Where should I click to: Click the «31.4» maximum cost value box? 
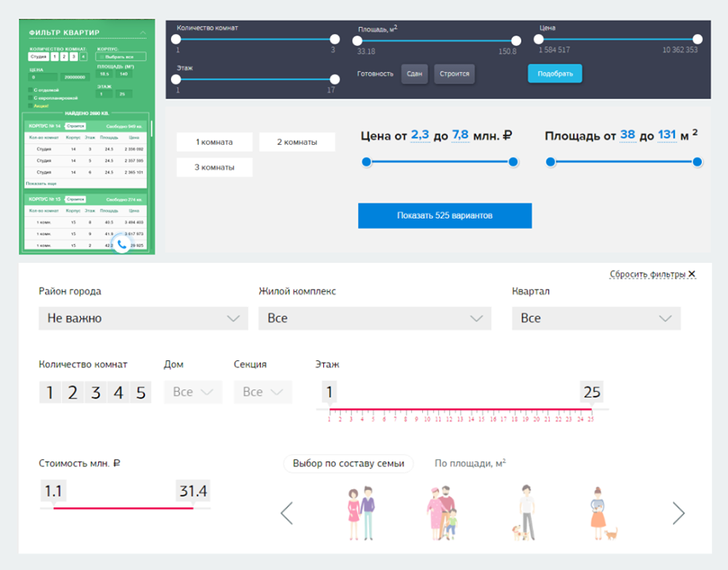click(x=193, y=491)
